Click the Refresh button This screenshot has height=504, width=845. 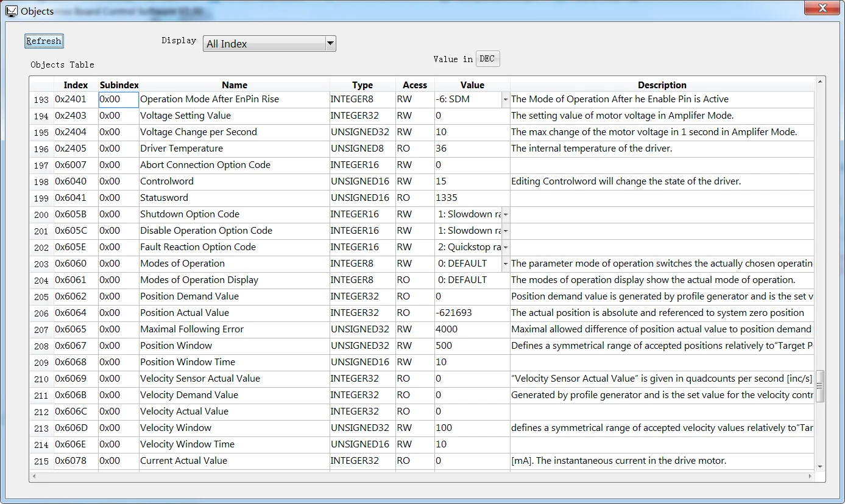coord(44,41)
